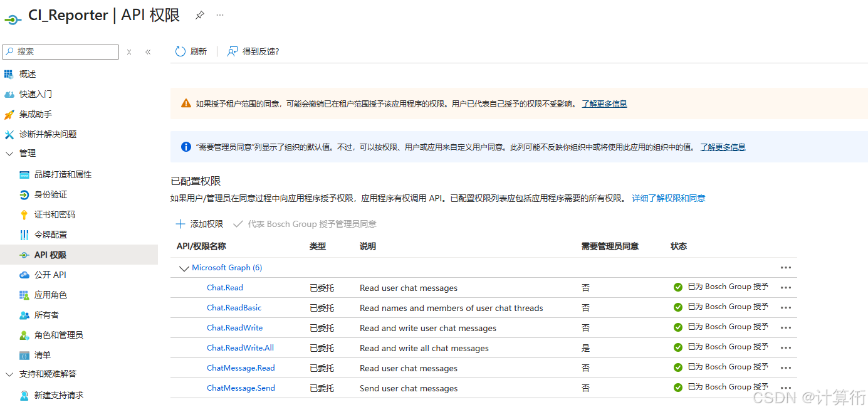Open the more options for Microsoft Graph row
Screen dimensions: 868x412
(x=786, y=268)
